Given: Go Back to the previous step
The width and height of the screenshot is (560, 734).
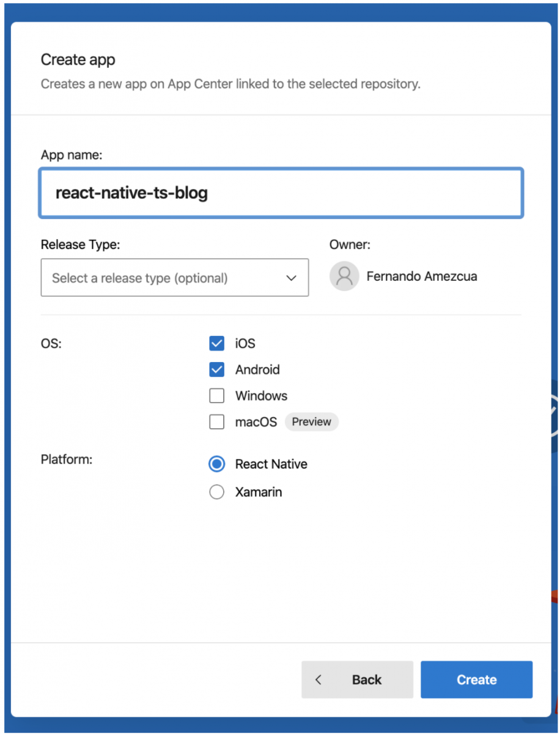Looking at the screenshot, I should coord(357,680).
